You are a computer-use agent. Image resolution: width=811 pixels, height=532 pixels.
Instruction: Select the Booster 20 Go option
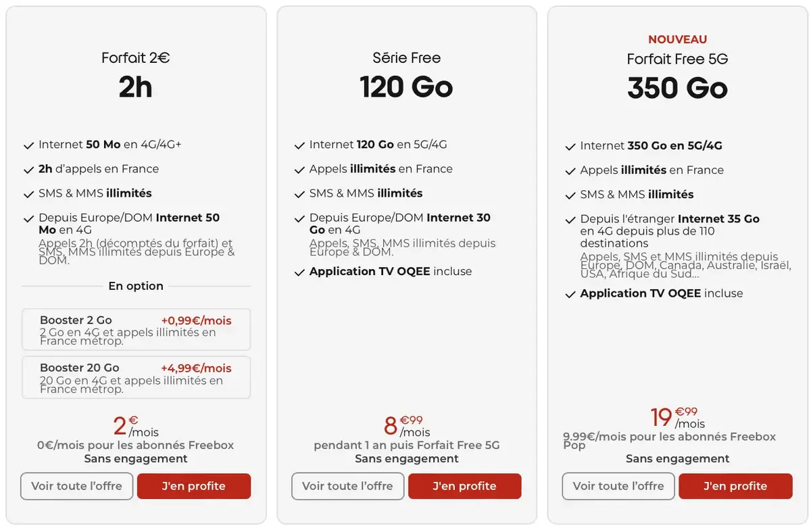coord(135,377)
